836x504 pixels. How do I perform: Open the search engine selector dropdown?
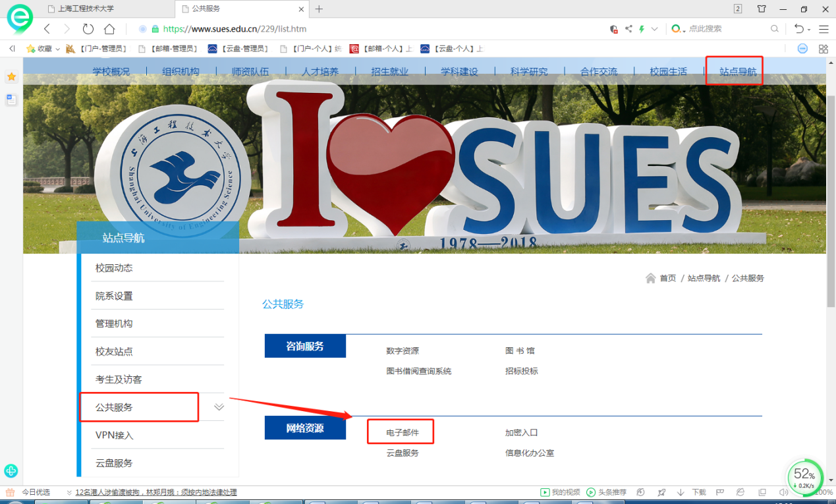click(x=679, y=29)
